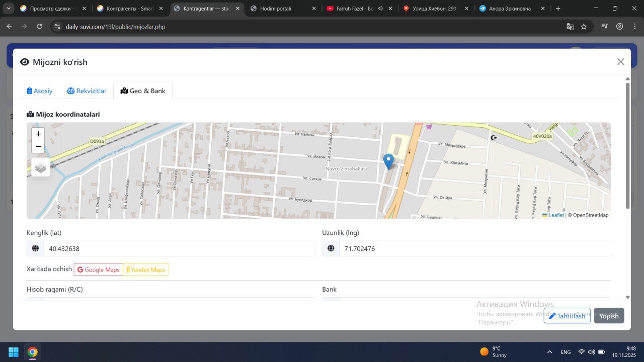Open location in Yandex Maps
Image resolution: width=644 pixels, height=362 pixels.
pyautogui.click(x=145, y=269)
